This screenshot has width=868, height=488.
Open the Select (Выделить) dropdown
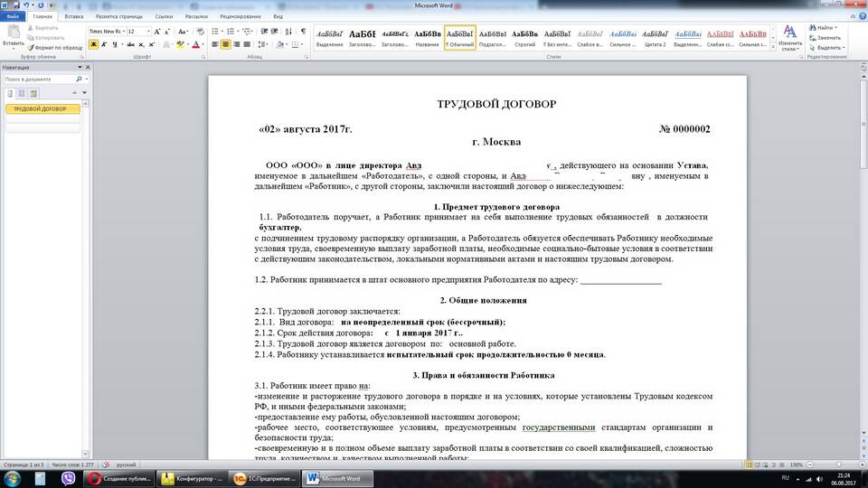point(829,48)
